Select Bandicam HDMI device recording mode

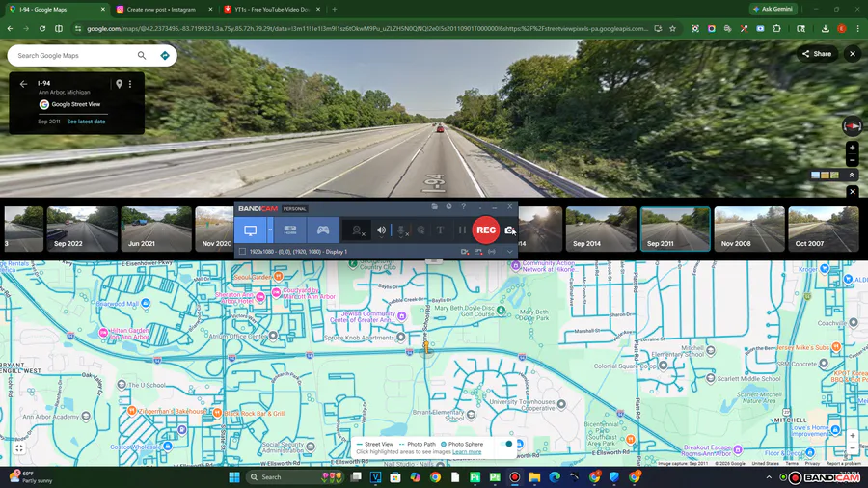tap(290, 230)
